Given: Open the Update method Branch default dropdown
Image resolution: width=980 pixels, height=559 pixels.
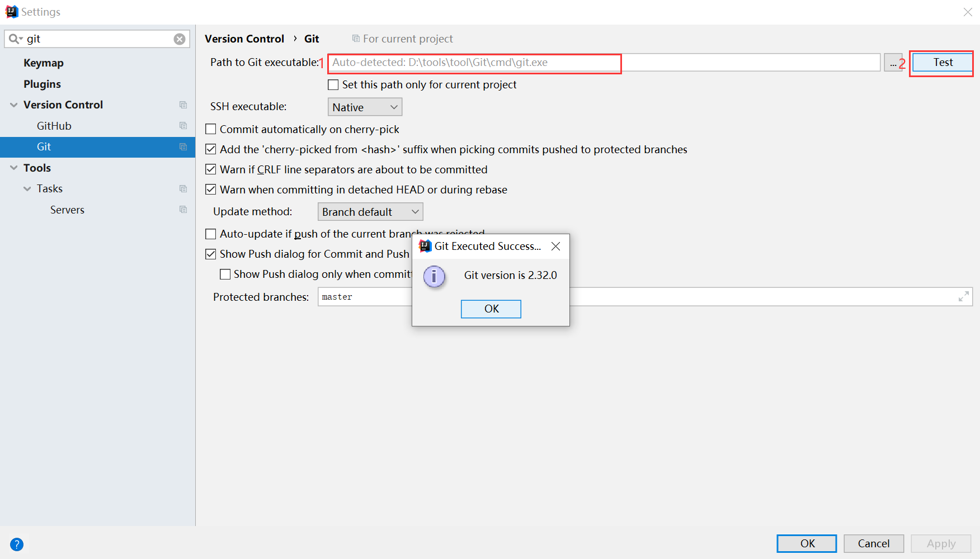Looking at the screenshot, I should click(x=370, y=212).
